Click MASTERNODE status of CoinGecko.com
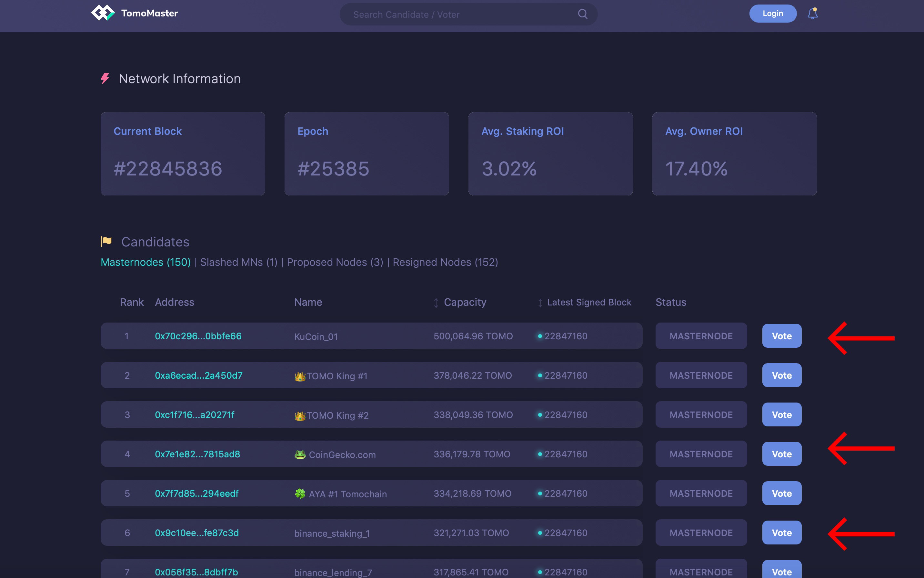Viewport: 924px width, 578px height. coord(701,454)
